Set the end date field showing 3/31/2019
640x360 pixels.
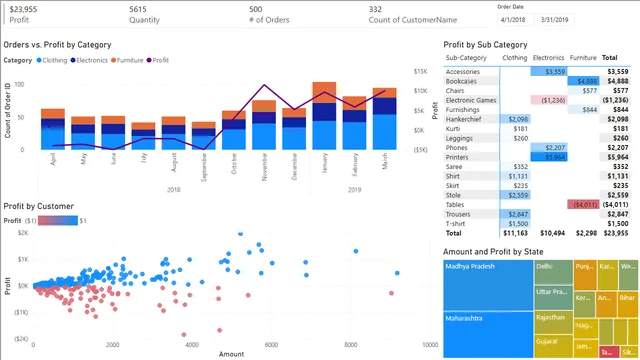coord(555,20)
